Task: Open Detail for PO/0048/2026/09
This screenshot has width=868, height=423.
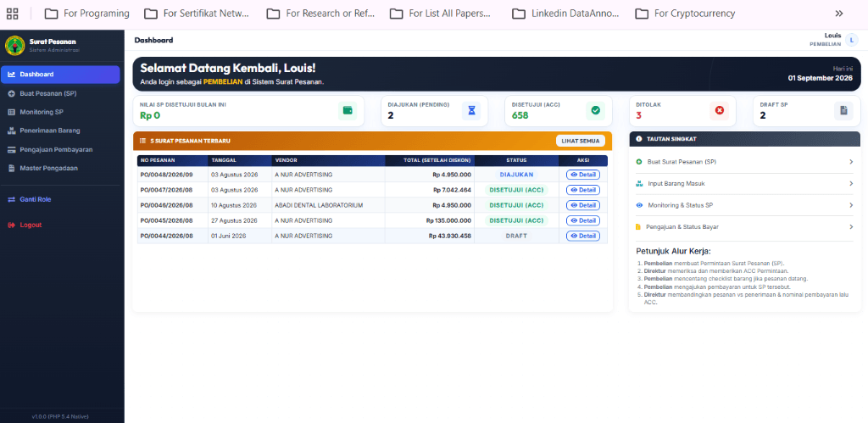Action: click(583, 175)
